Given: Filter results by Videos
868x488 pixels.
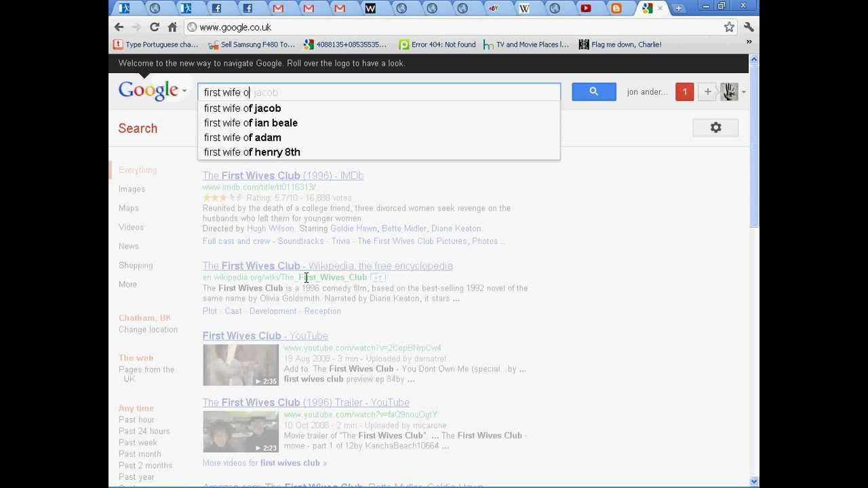Looking at the screenshot, I should coord(131,227).
